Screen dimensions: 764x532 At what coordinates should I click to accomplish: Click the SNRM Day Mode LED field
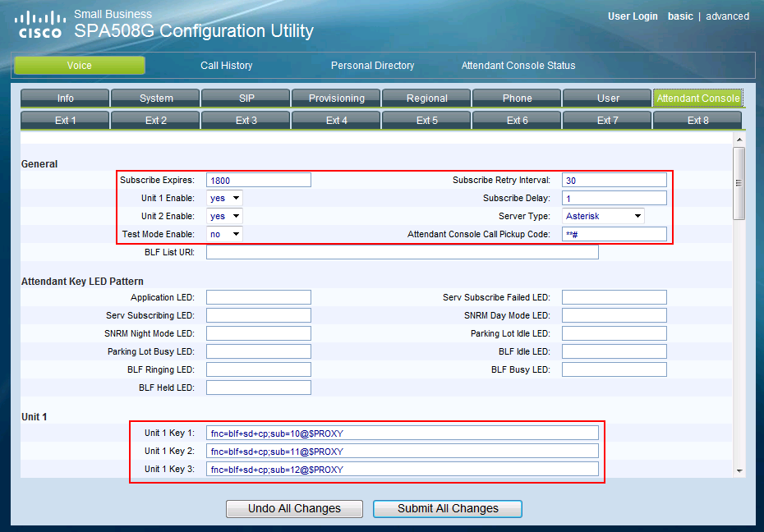coord(614,315)
